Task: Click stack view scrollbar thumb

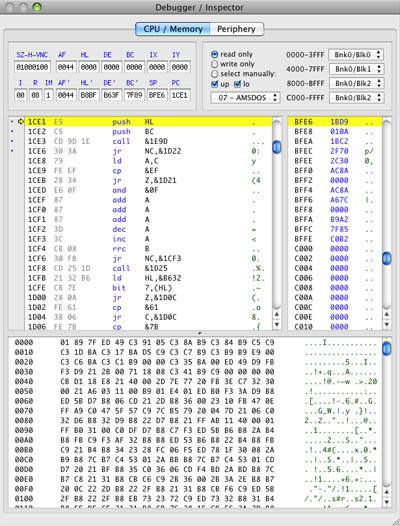Action: (x=387, y=258)
